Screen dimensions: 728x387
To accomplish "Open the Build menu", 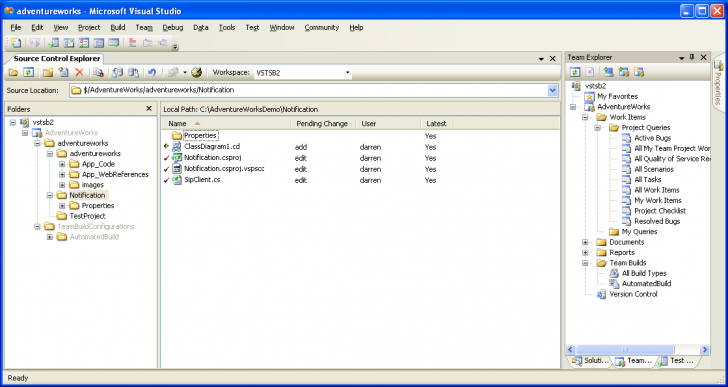I will 118,27.
